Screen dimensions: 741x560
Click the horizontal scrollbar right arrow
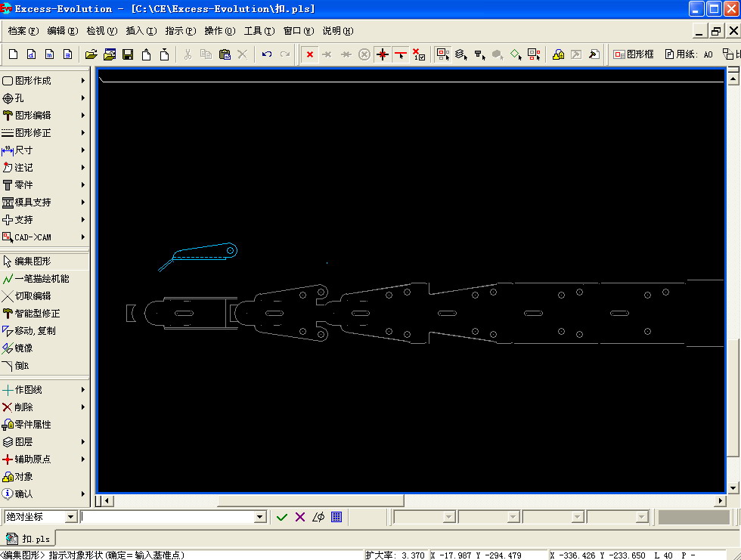click(721, 500)
